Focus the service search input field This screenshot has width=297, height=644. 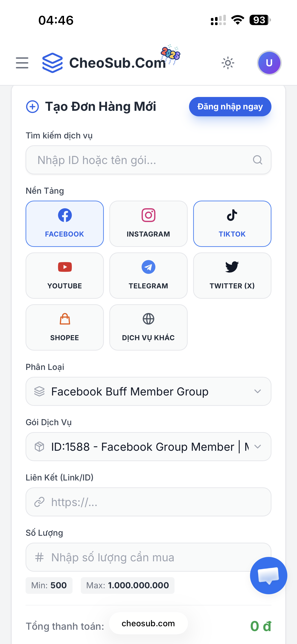[x=143, y=160]
